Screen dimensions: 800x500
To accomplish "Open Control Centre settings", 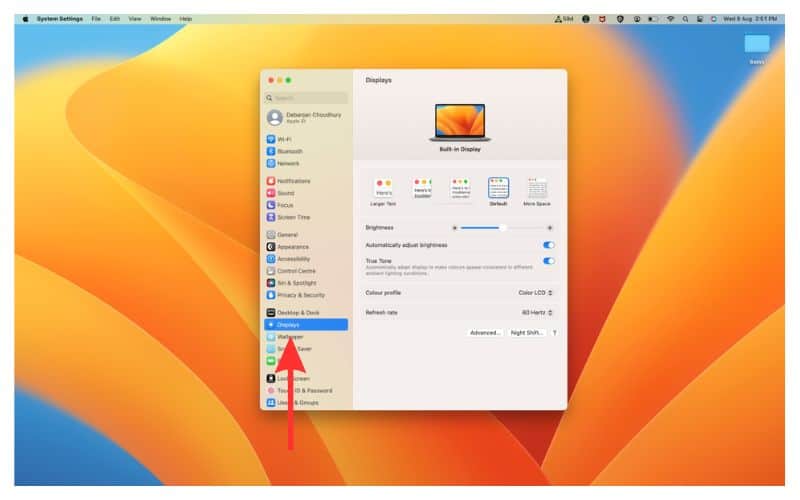I will point(295,271).
